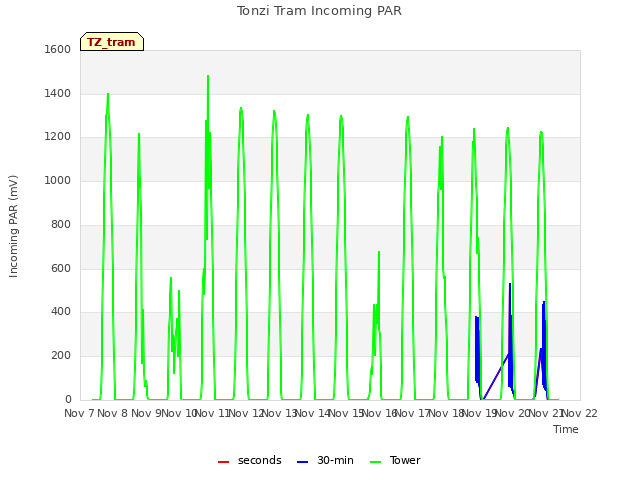Screen dimensions: 640x480
Task: Select the blue 30-min legend swatch
Action: tap(302, 462)
